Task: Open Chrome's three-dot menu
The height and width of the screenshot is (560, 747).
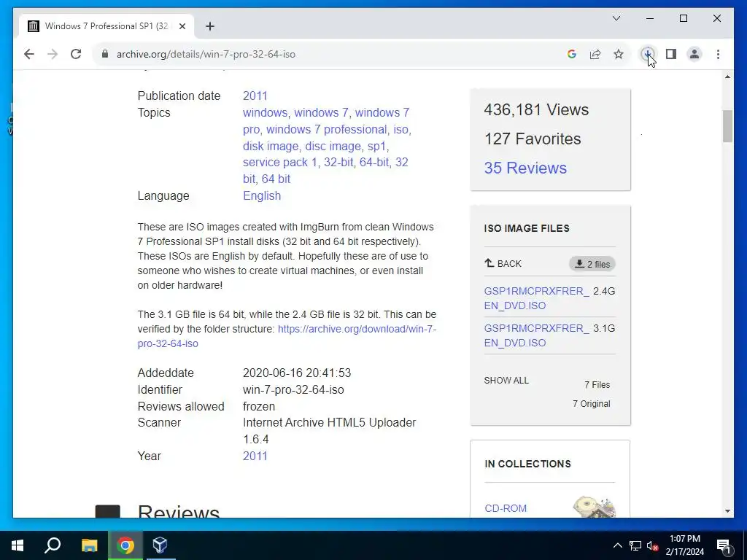Action: (x=718, y=54)
